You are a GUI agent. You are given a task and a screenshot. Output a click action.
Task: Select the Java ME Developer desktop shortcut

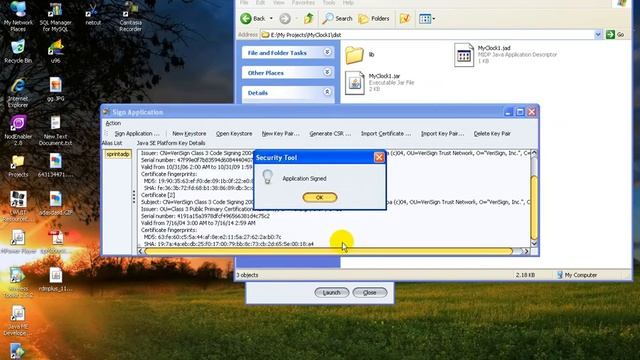(x=18, y=321)
